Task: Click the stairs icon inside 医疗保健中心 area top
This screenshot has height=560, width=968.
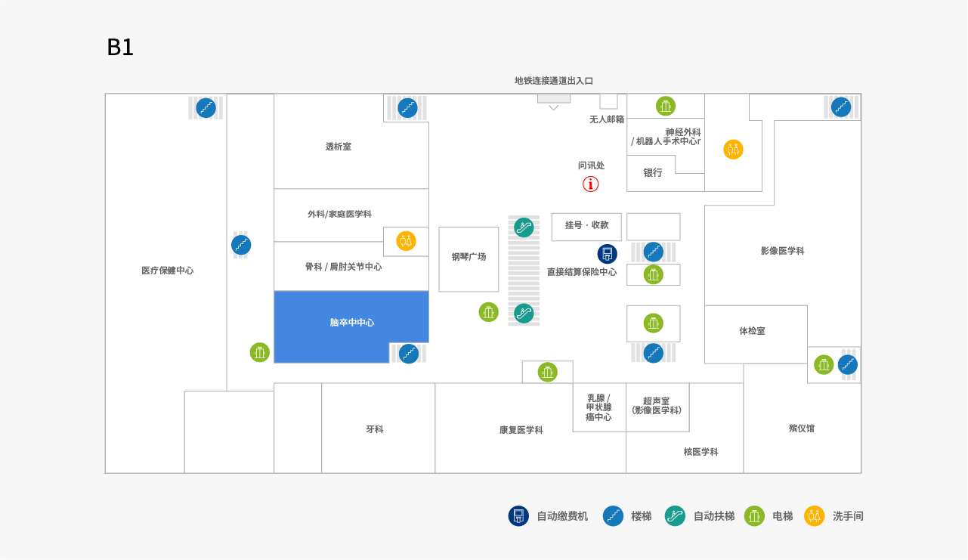Action: point(206,108)
